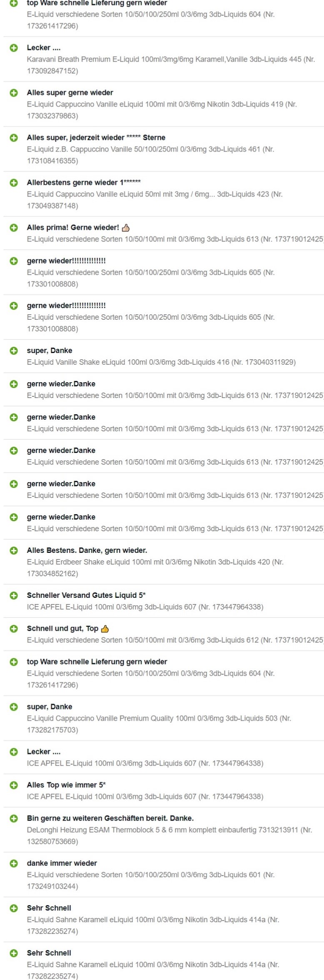Click positive icon next to 'Allerbestens gerne wieder'

14,183
